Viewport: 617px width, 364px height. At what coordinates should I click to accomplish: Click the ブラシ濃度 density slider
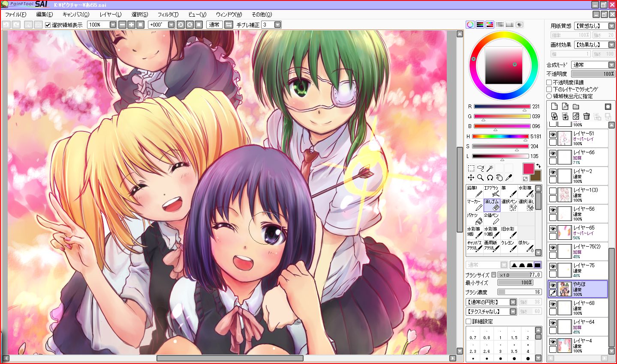point(519,292)
